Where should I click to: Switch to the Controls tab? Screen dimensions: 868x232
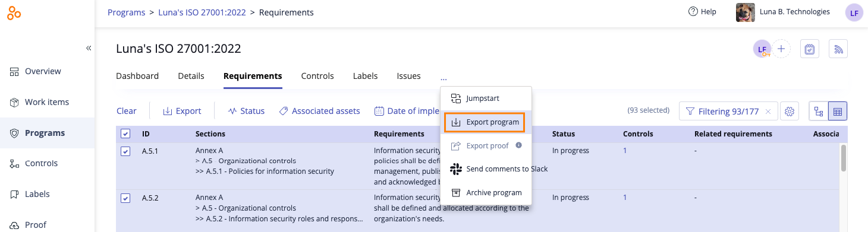click(x=317, y=76)
